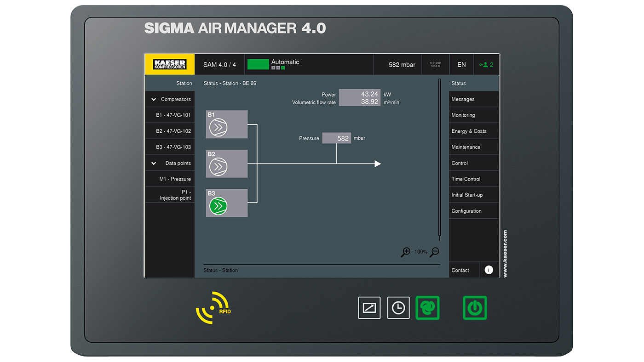Screen dimensions: 644x362
Task: Click the 582 mbar pressure value field
Action: click(337, 138)
